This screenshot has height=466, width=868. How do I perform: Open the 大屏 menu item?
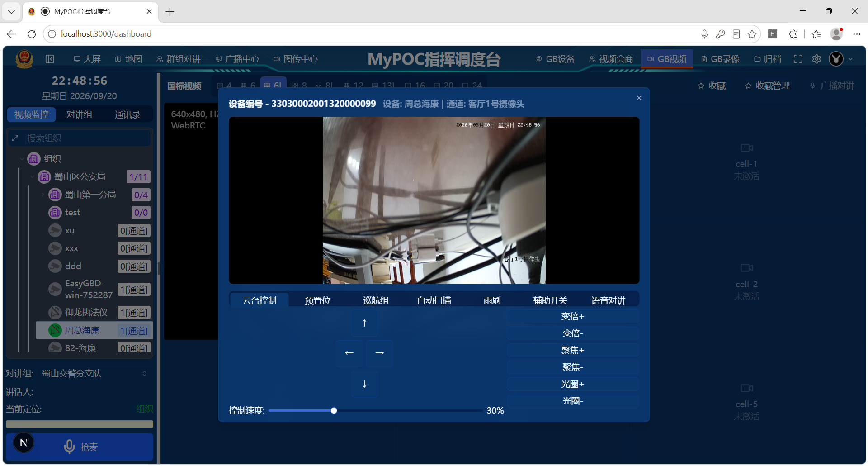click(x=87, y=59)
